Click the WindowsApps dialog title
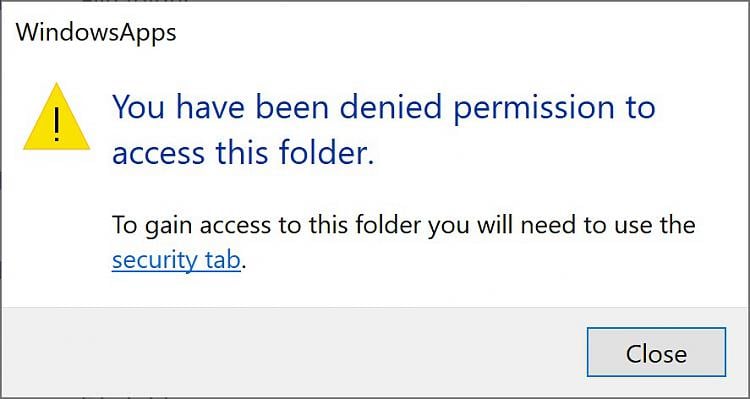 [x=96, y=33]
